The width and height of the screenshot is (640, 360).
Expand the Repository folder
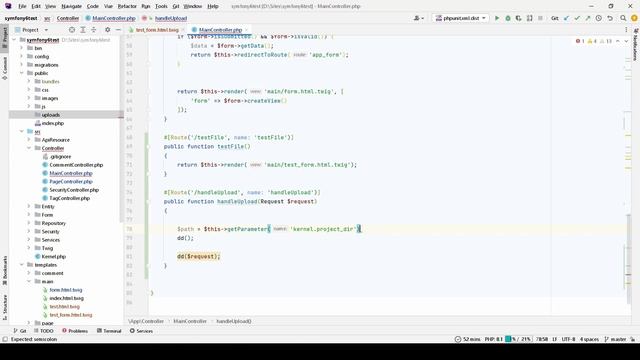pos(29,223)
